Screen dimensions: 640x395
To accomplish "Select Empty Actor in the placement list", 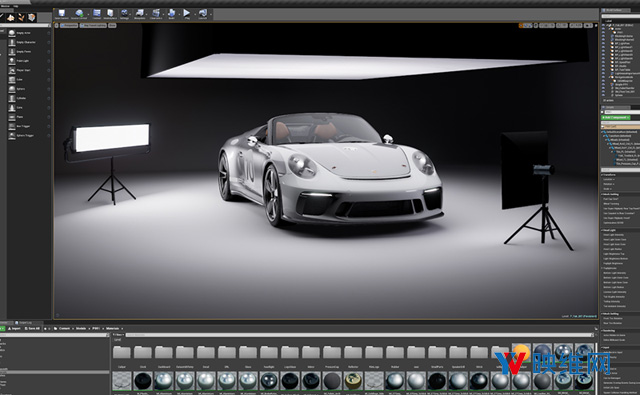I will point(29,33).
